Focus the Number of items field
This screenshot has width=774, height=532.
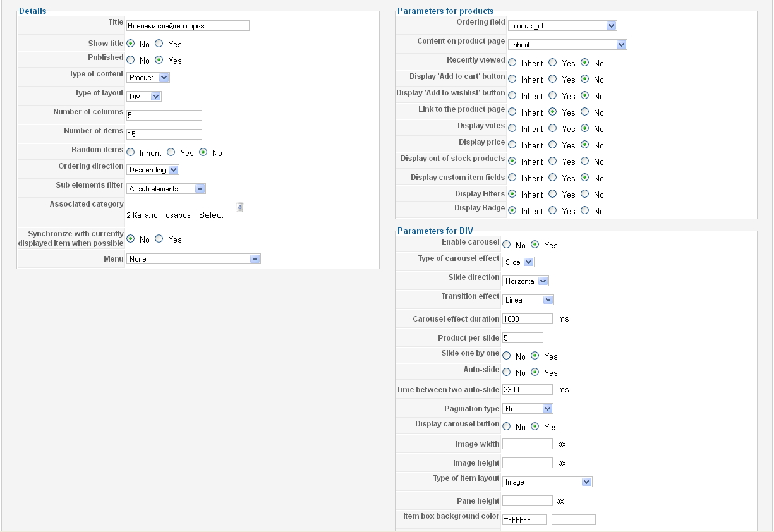[164, 134]
